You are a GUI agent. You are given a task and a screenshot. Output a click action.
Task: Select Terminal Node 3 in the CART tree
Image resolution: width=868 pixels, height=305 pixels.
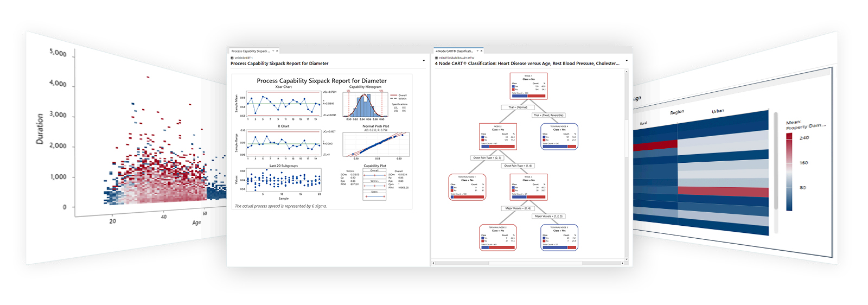click(559, 238)
